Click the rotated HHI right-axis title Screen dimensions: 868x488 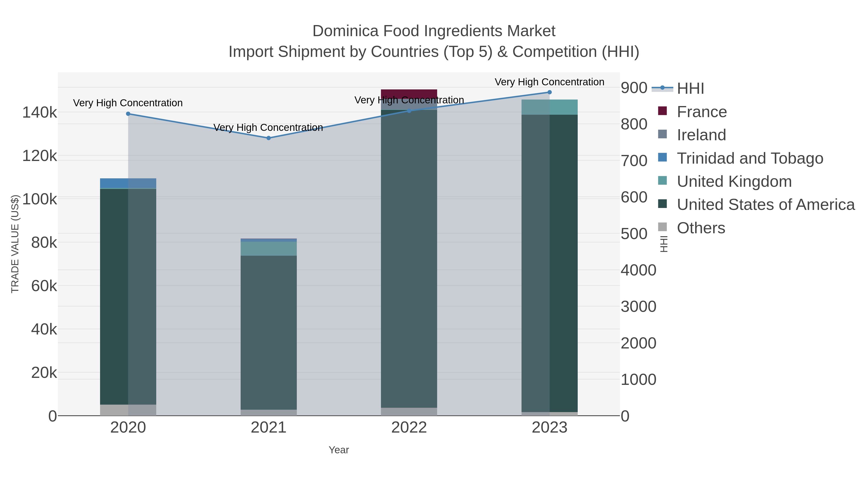pyautogui.click(x=664, y=244)
